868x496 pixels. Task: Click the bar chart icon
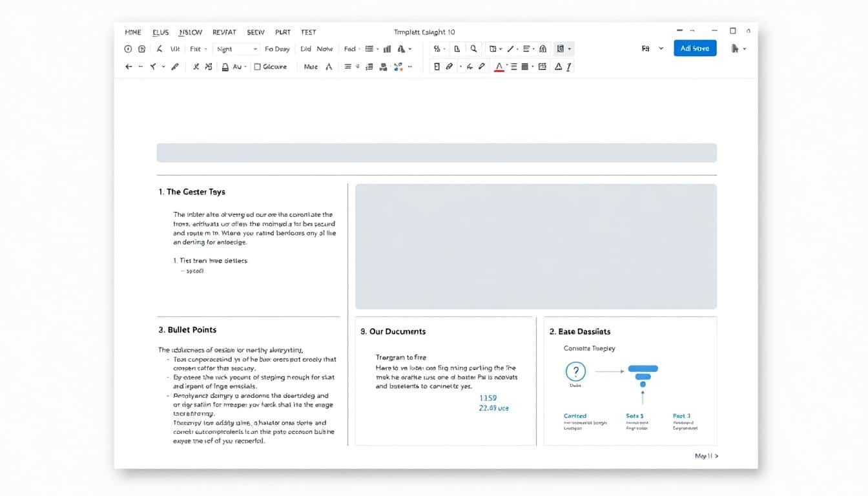(x=387, y=49)
